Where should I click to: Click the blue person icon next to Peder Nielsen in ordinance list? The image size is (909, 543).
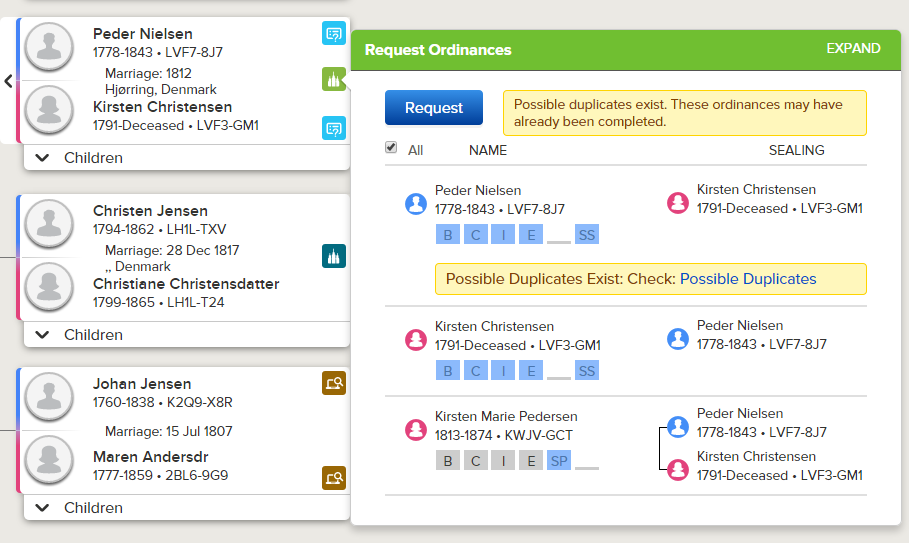416,204
